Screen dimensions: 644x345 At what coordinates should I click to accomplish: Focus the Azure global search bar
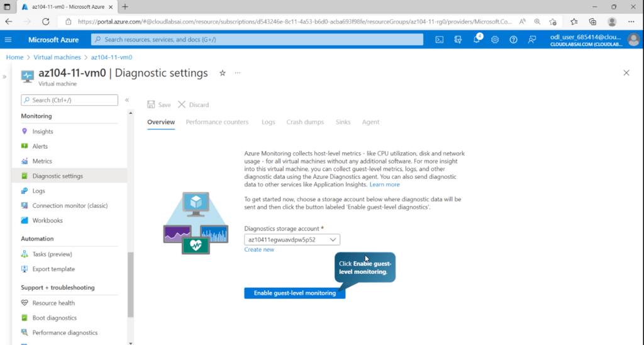click(257, 40)
